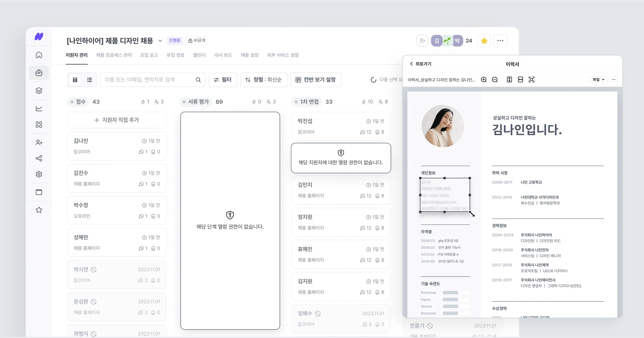The width and height of the screenshot is (644, 338).
Task: Zoom out on the resume viewer
Action: click(495, 79)
